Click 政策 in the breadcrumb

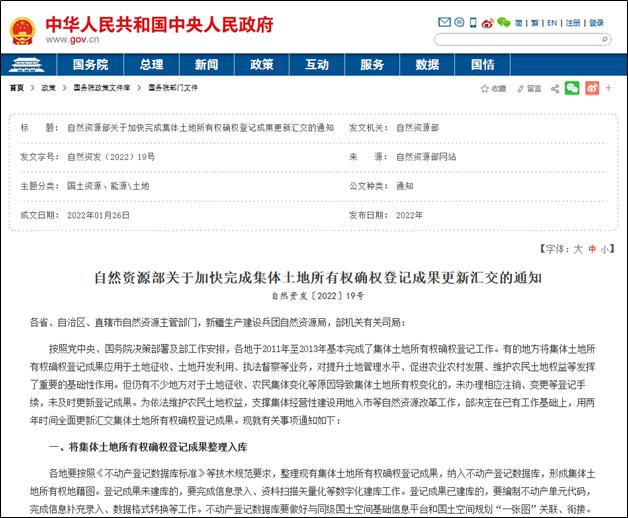(x=48, y=88)
